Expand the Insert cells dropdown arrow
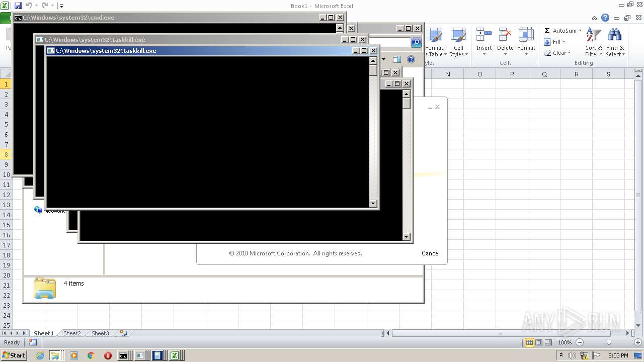The image size is (644, 362). 484,54
